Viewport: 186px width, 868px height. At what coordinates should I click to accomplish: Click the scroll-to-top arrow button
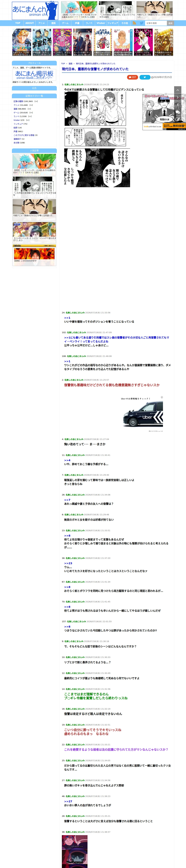[x=178, y=90]
